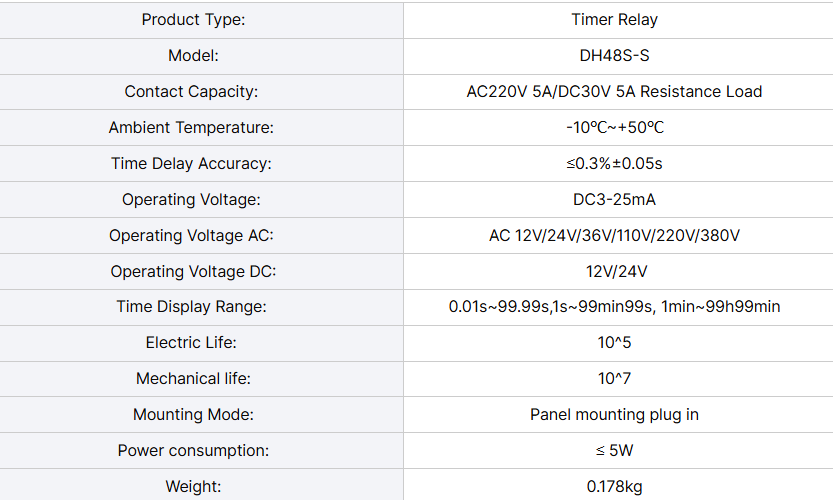Click the -10℃~+50℃ temperature value
This screenshot has height=500, width=833.
(x=615, y=128)
